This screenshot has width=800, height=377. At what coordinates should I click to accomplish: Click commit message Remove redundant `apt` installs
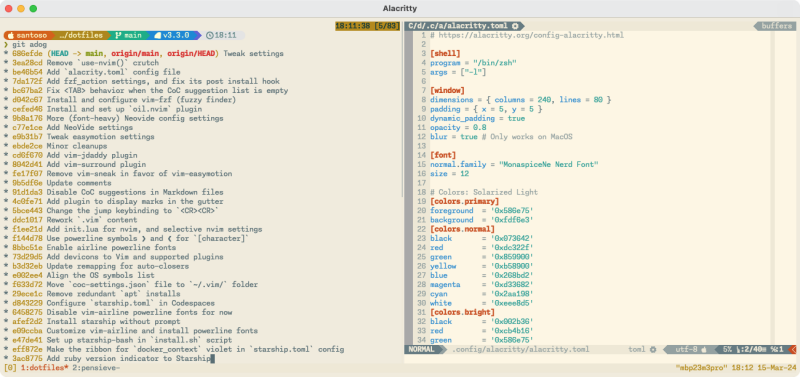(113, 294)
